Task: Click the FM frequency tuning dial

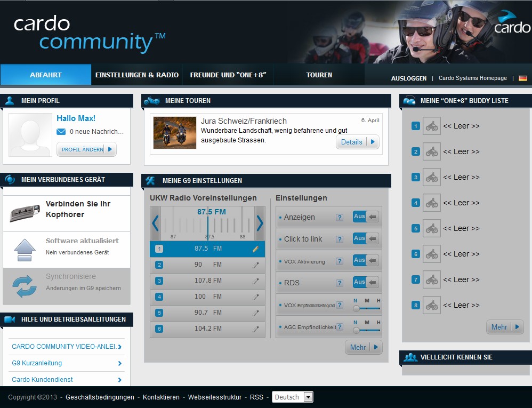Action: point(208,223)
